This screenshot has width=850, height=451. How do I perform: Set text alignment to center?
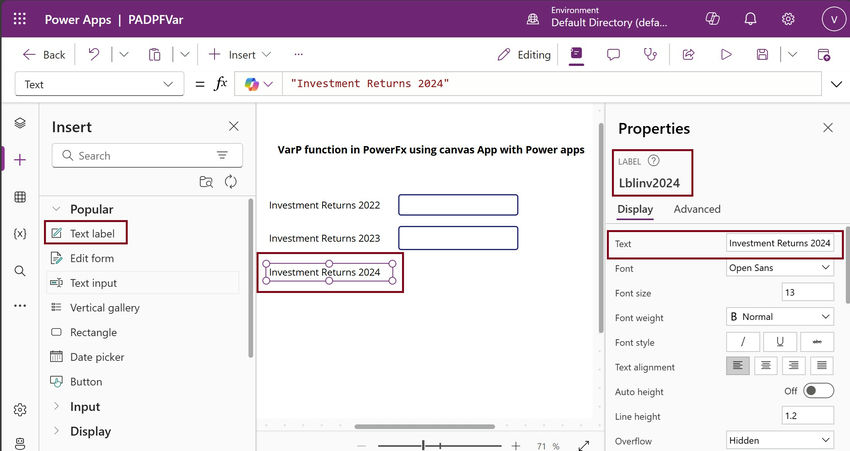[766, 366]
